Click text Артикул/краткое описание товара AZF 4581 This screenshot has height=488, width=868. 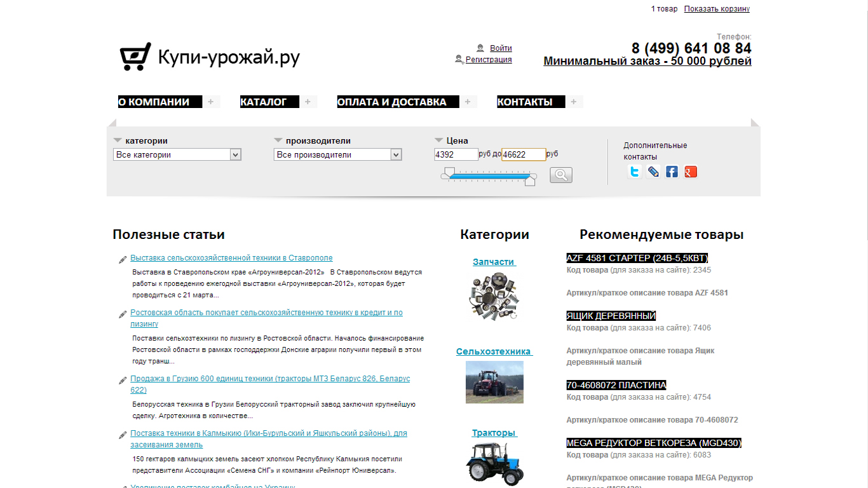click(647, 293)
